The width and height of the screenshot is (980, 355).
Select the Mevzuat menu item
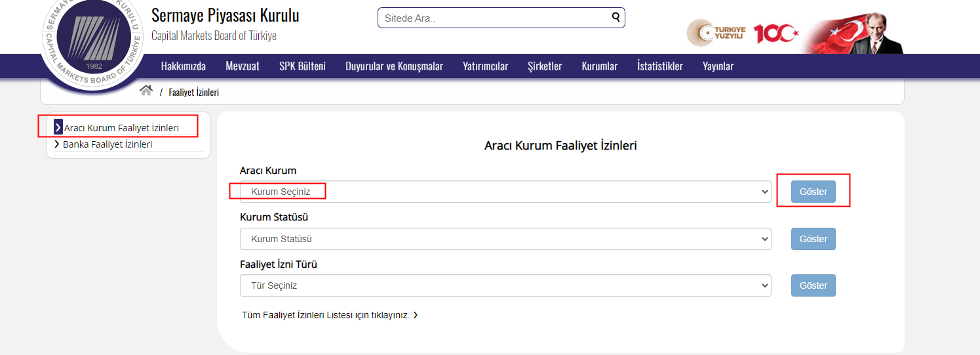click(x=243, y=66)
